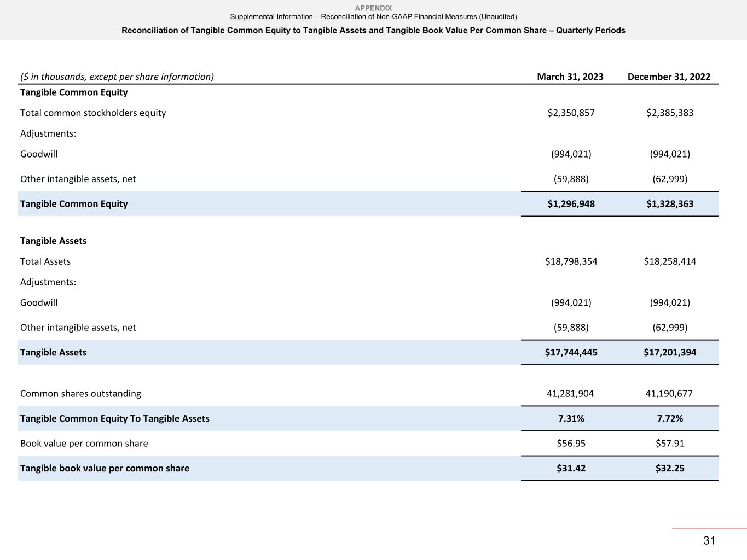747x560 pixels.
Task: Click the $1,296,948 tangible common equity value
Action: point(571,204)
